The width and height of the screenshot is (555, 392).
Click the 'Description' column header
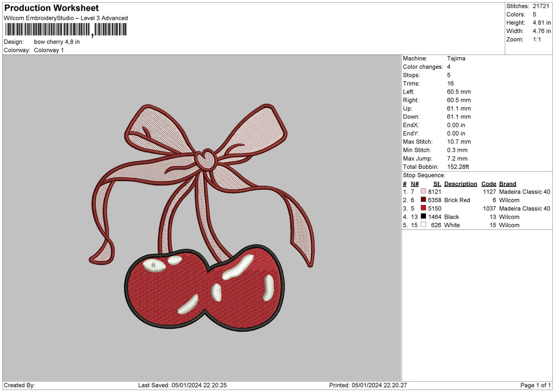pyautogui.click(x=461, y=184)
